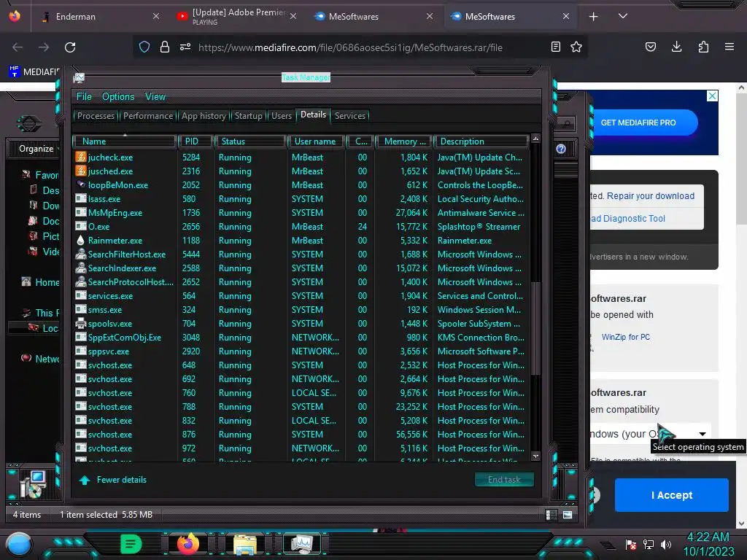
Task: Switch Explorer to details view icon
Action: [551, 515]
